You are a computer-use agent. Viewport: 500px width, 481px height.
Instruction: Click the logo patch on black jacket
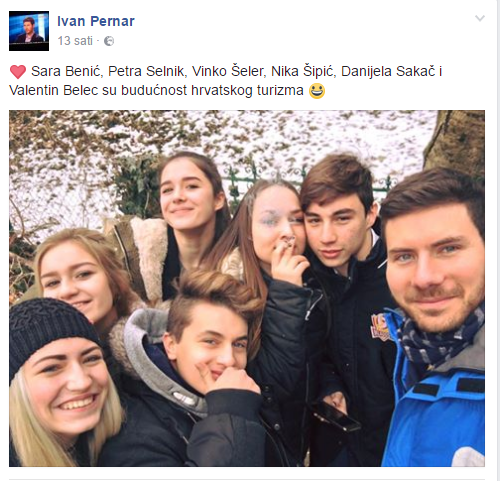[x=383, y=327]
